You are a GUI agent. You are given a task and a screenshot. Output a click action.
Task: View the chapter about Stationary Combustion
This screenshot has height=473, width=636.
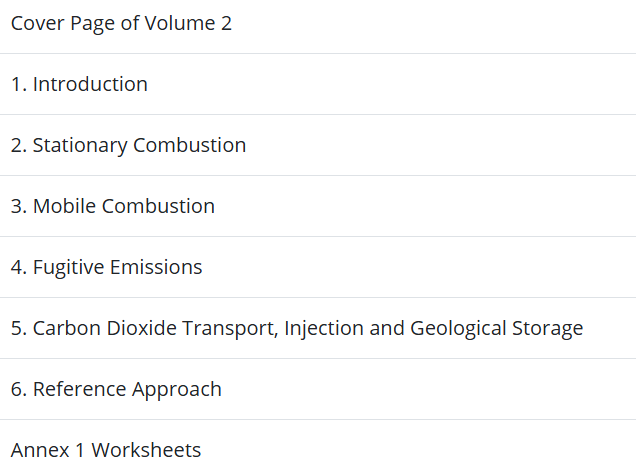pyautogui.click(x=128, y=145)
